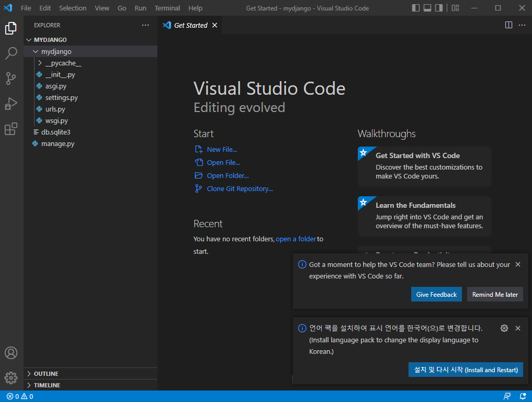The height and width of the screenshot is (402, 532).
Task: Open db.sqlite3 in the explorer
Action: click(x=90, y=132)
